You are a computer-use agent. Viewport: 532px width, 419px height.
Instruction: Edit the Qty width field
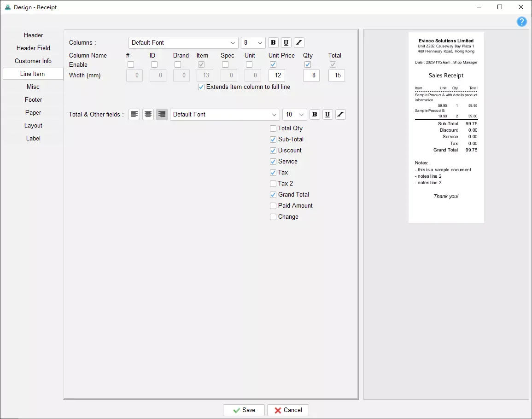(x=311, y=76)
